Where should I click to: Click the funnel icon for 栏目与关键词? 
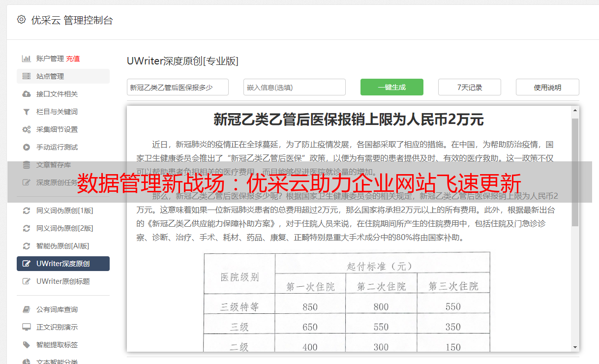[27, 112]
